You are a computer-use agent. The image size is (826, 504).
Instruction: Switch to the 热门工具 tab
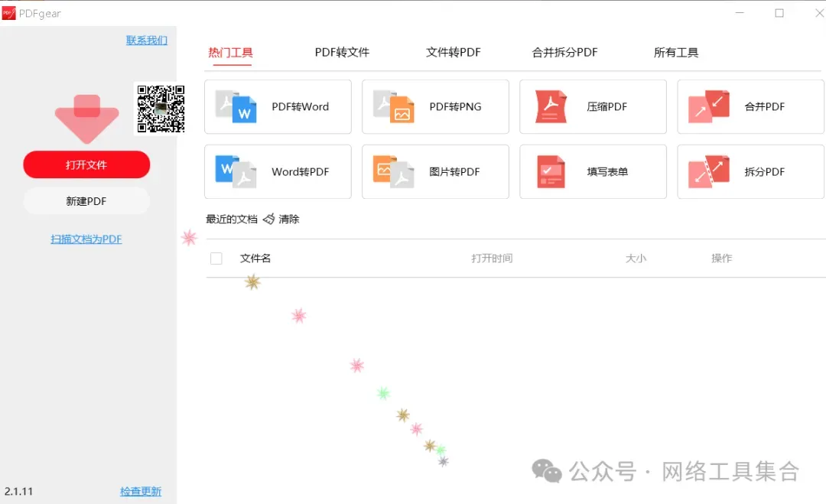(x=231, y=53)
